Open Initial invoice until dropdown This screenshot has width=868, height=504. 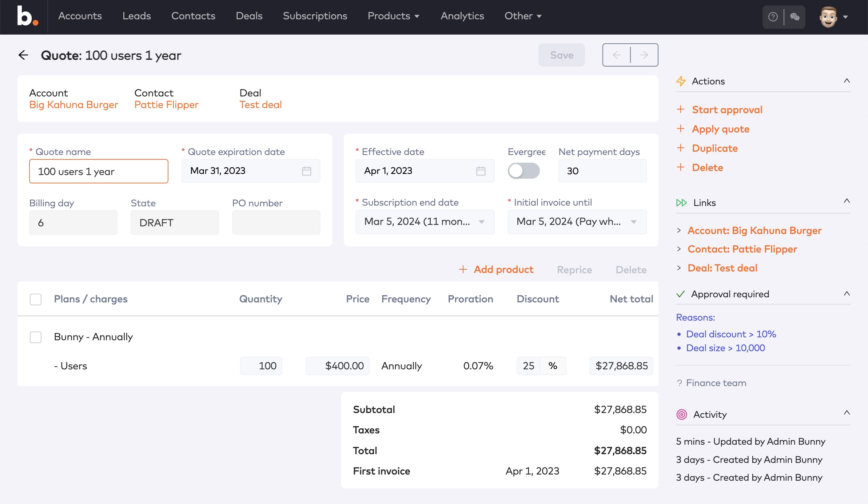[577, 222]
